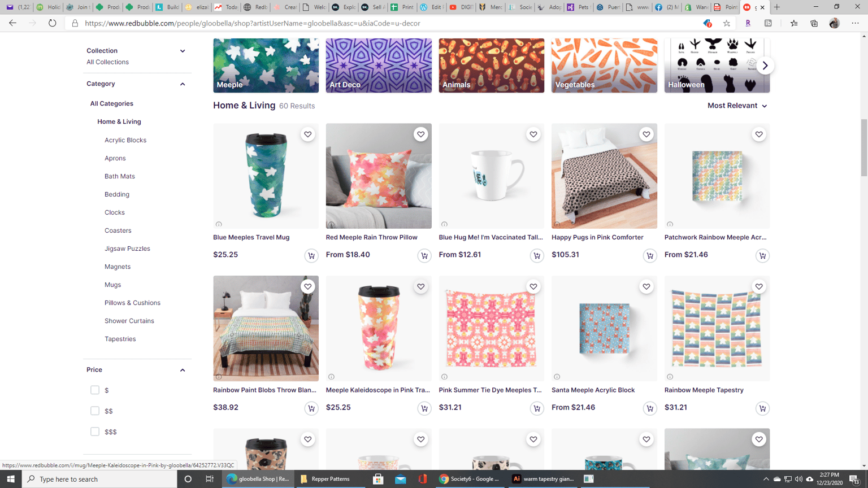Image resolution: width=868 pixels, height=488 pixels.
Task: Collapse the Collection filter section
Action: (x=183, y=51)
